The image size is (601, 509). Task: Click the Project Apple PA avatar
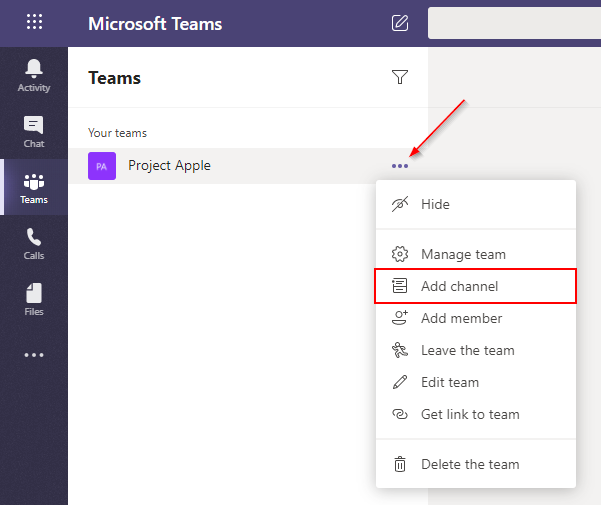pyautogui.click(x=102, y=166)
